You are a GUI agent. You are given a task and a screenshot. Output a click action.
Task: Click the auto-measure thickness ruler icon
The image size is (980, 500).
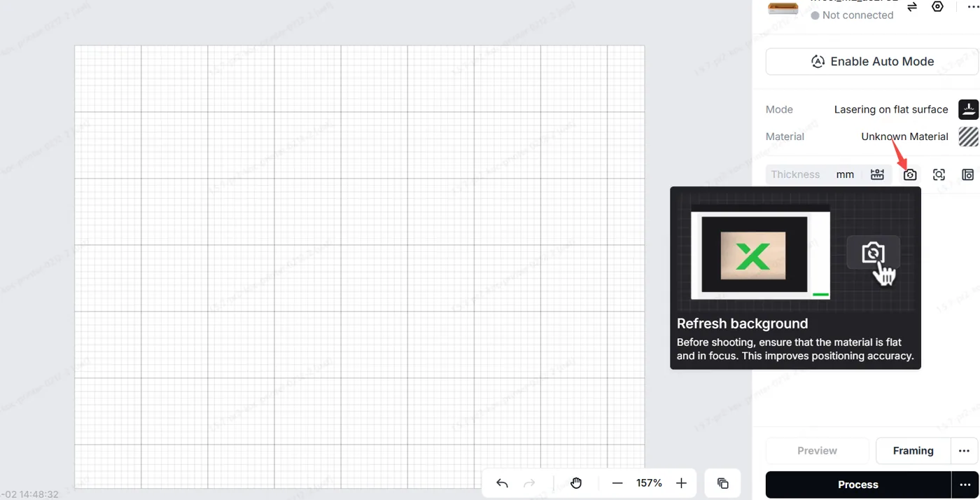coord(877,174)
